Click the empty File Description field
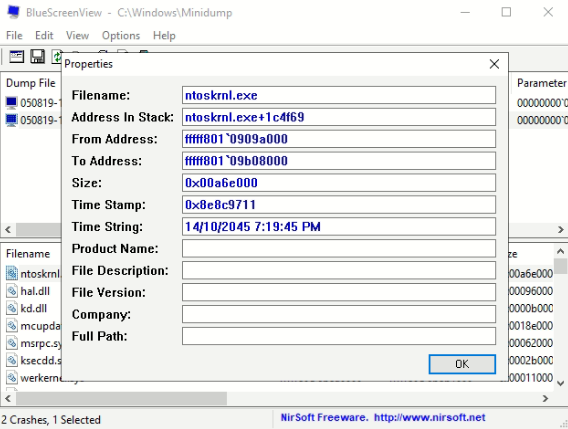Viewport: 568px width, 429px height. (x=339, y=270)
